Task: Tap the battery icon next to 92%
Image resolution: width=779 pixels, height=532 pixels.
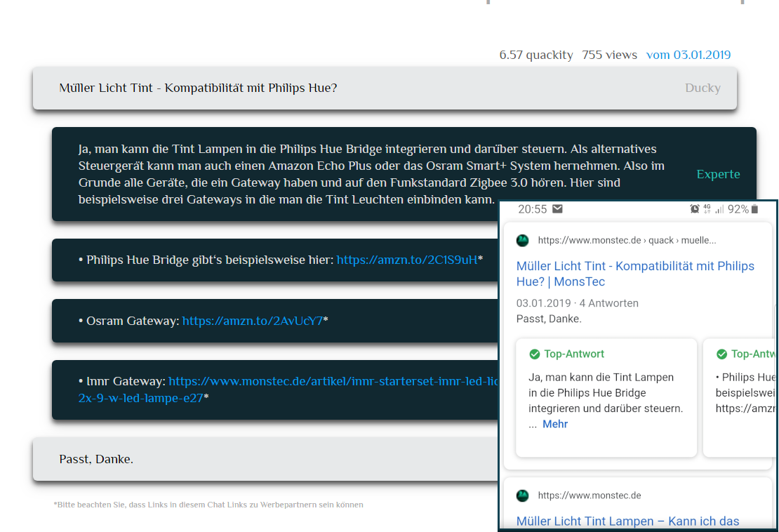Action: coord(755,209)
